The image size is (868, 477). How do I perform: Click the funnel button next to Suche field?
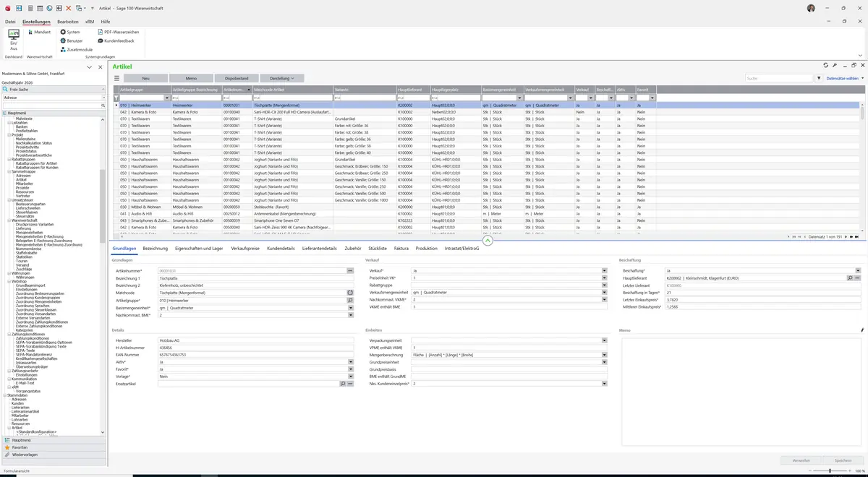click(819, 78)
